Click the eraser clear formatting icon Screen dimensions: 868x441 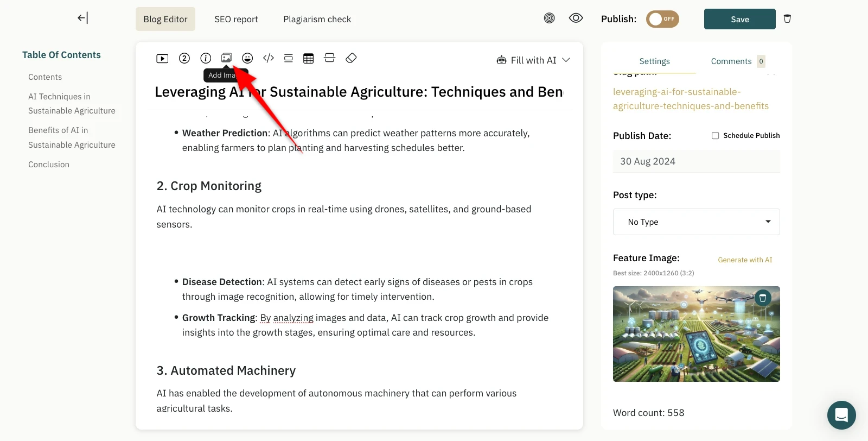[351, 58]
